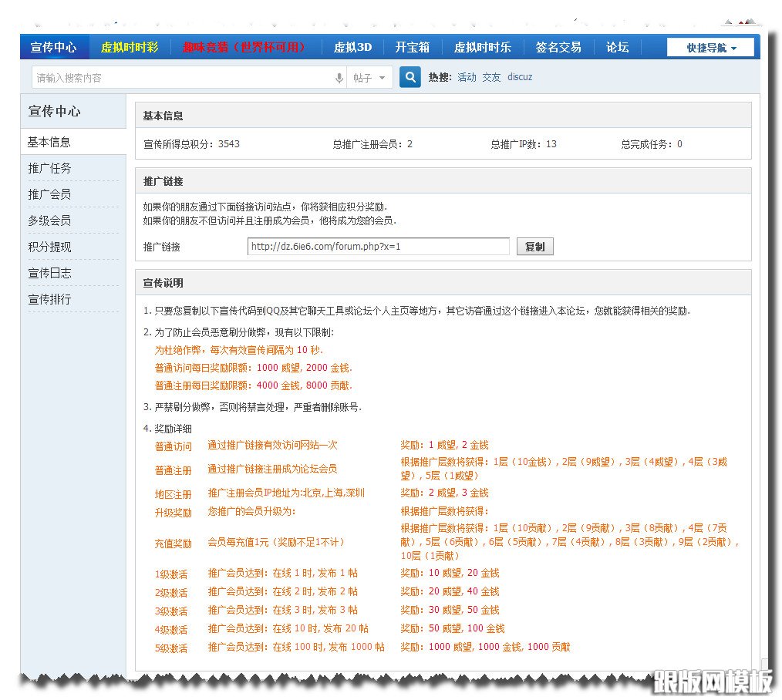Open the 签名交易 navigation item
Viewport: 782px width, 700px height.
tap(558, 47)
